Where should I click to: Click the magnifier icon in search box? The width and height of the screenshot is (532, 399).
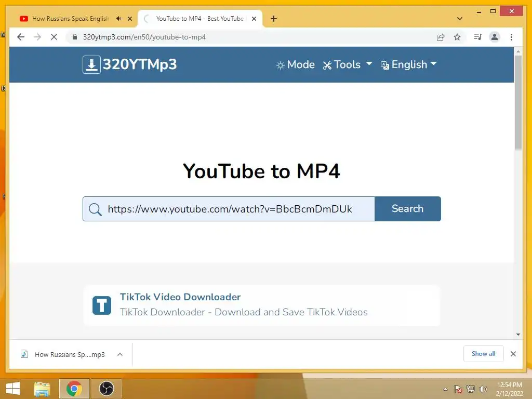(x=95, y=209)
